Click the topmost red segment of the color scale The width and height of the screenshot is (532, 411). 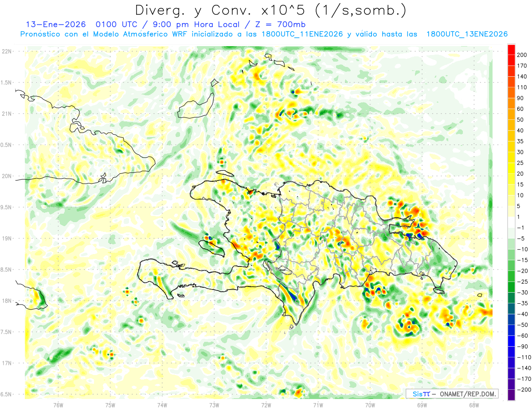pos(511,50)
